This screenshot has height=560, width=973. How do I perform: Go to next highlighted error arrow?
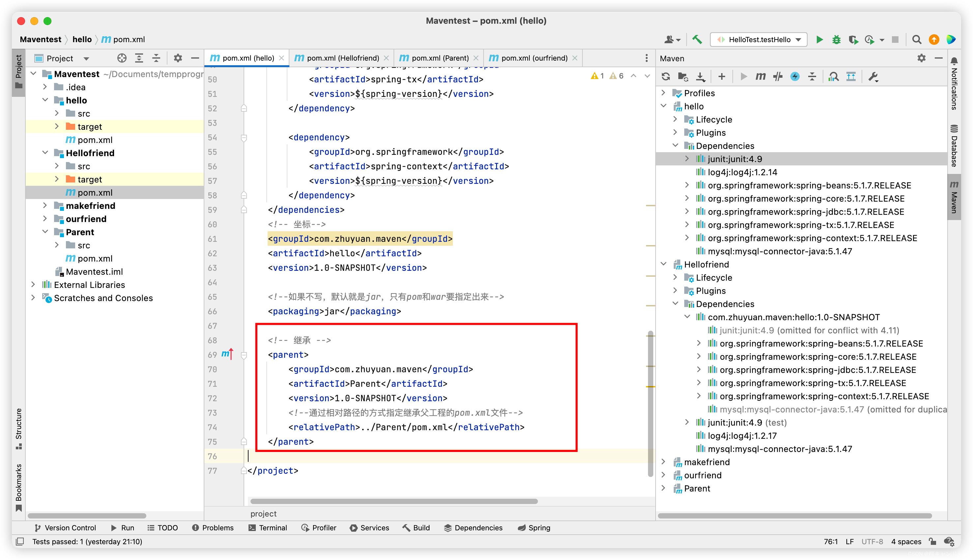coord(647,76)
